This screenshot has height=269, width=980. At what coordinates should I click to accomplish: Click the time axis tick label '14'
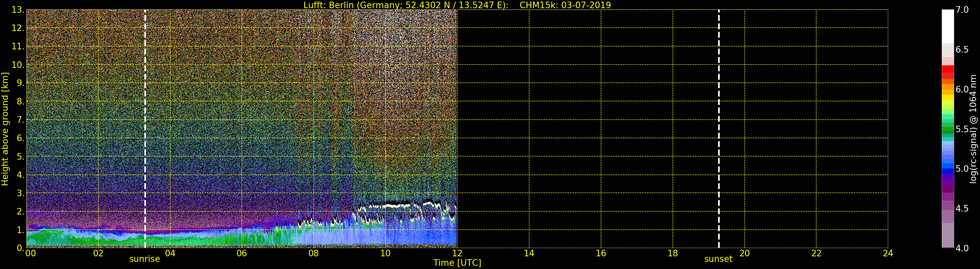pos(529,253)
